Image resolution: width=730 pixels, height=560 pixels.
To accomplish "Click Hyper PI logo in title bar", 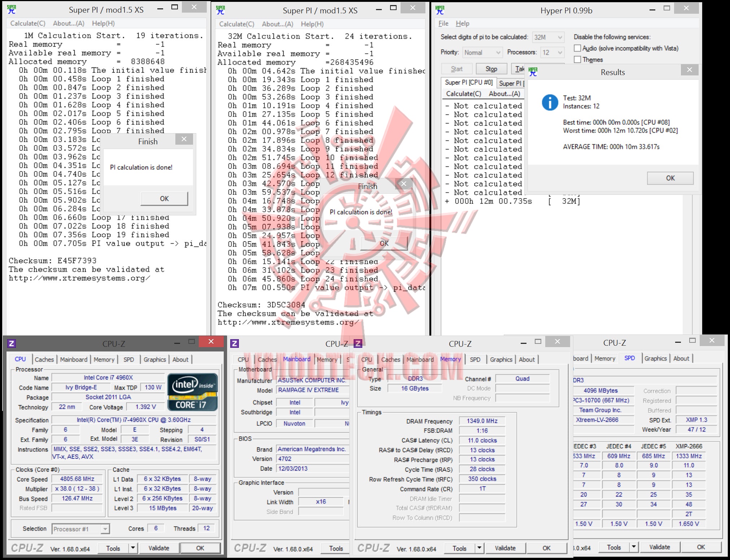I will click(x=440, y=10).
